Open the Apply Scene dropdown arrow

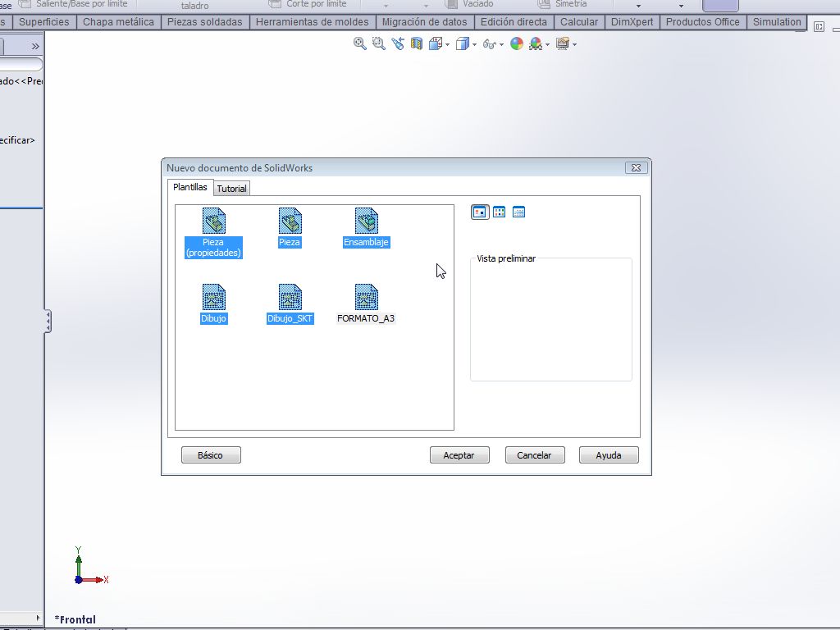click(x=547, y=45)
